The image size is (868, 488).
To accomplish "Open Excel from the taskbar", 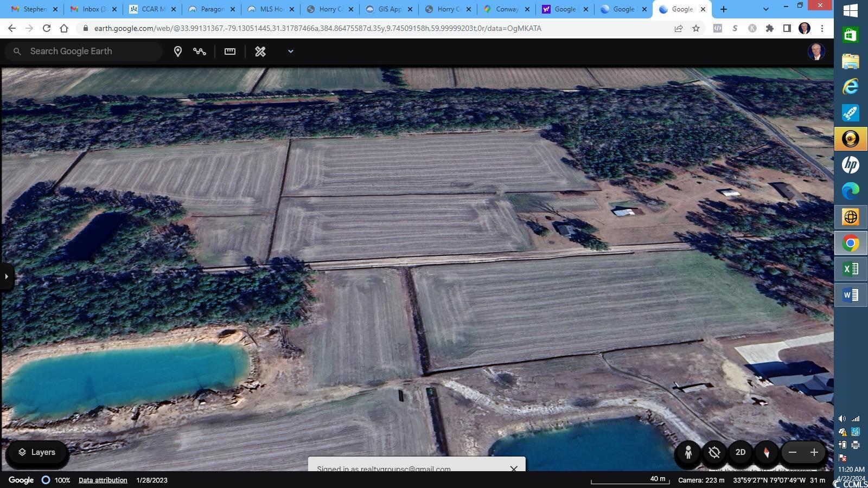I will (850, 269).
